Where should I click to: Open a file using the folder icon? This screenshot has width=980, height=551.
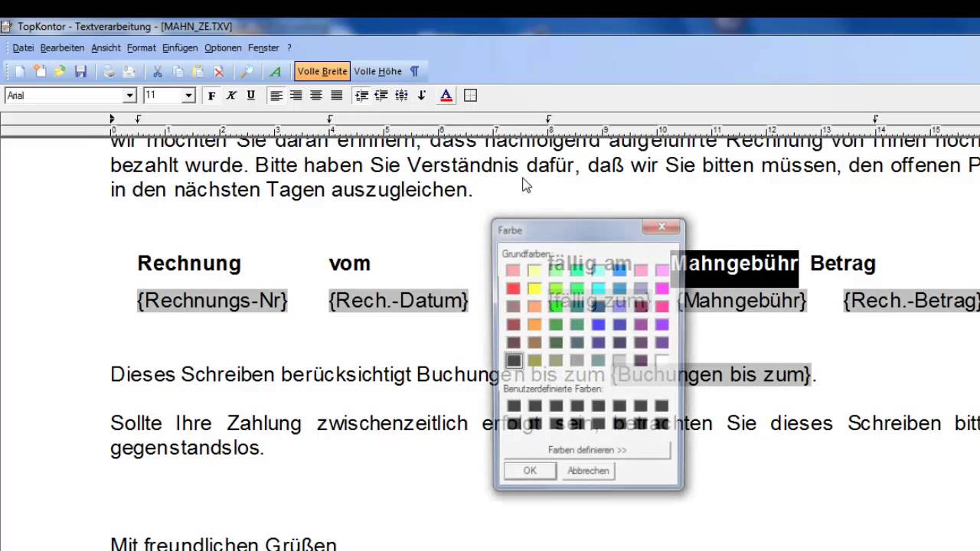60,71
